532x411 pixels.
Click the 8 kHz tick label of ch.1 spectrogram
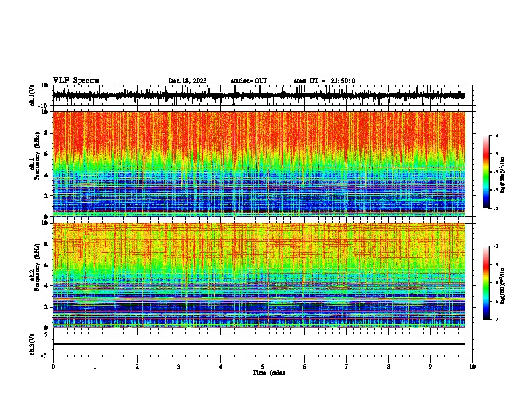pyautogui.click(x=46, y=133)
